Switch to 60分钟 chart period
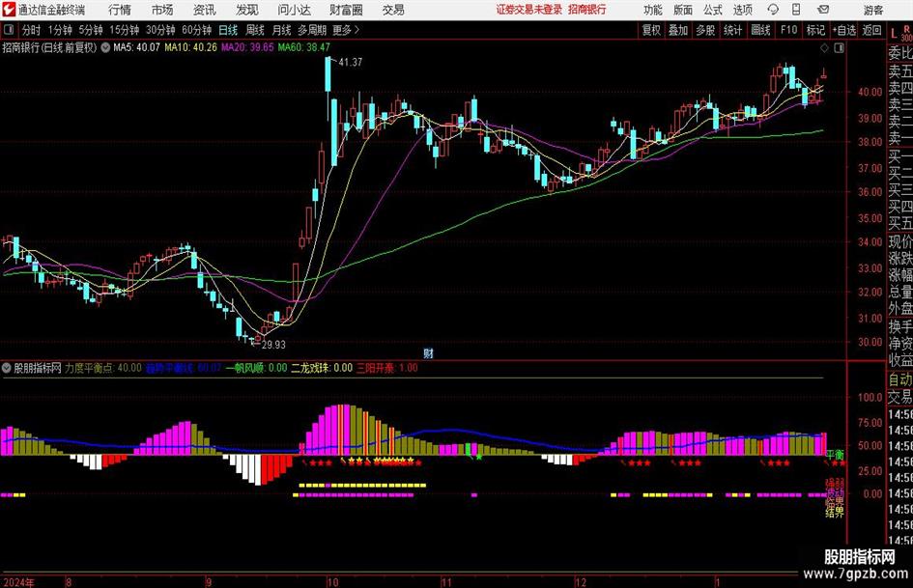Screen dimensions: 913x588 tap(197, 30)
